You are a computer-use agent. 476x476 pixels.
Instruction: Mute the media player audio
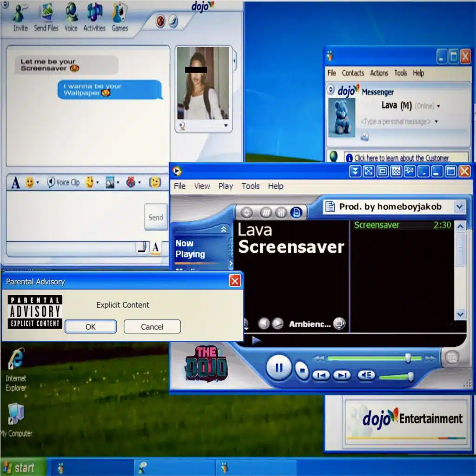point(366,375)
